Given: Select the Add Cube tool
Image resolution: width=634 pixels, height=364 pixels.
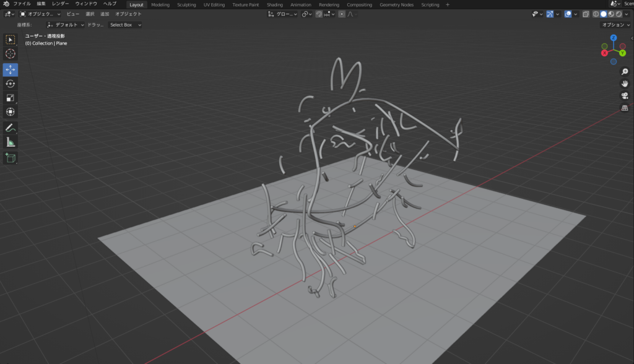Looking at the screenshot, I should (x=11, y=158).
